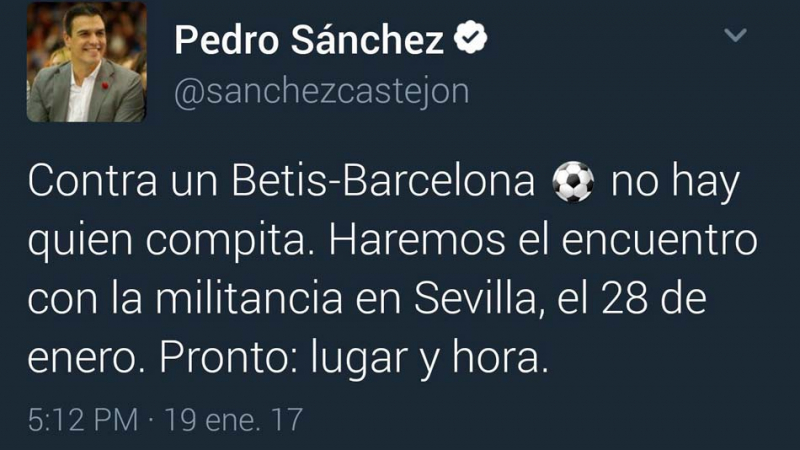Viewport: 800px width, 450px height.
Task: Click the soccer ball emoji
Action: point(573,182)
